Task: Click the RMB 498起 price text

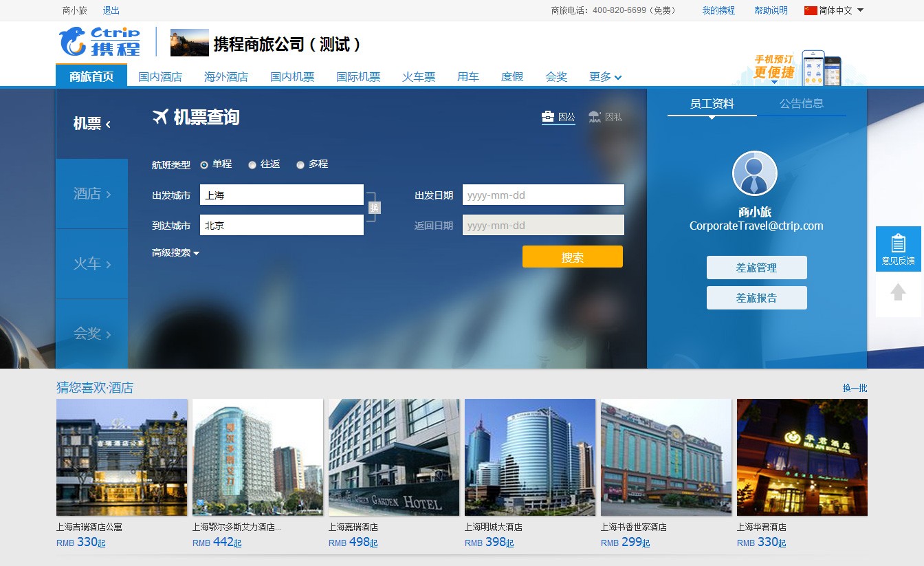Action: 353,543
